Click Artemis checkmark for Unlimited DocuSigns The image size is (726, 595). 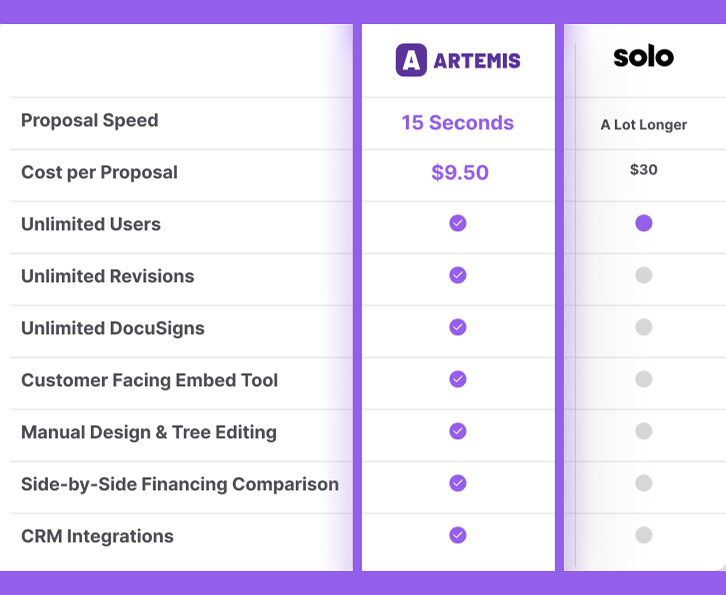457,327
